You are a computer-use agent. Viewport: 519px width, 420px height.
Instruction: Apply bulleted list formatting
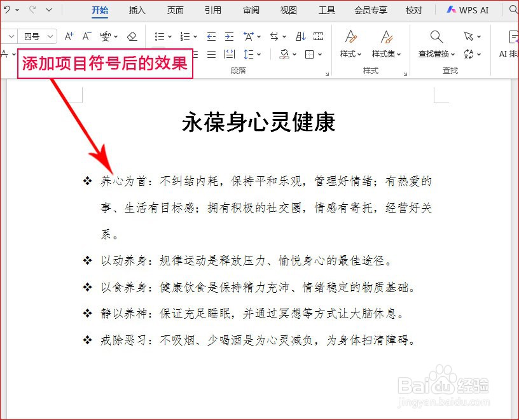pos(160,36)
